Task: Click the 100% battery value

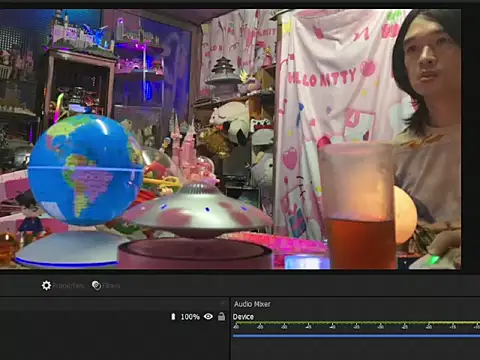Action: pos(190,317)
